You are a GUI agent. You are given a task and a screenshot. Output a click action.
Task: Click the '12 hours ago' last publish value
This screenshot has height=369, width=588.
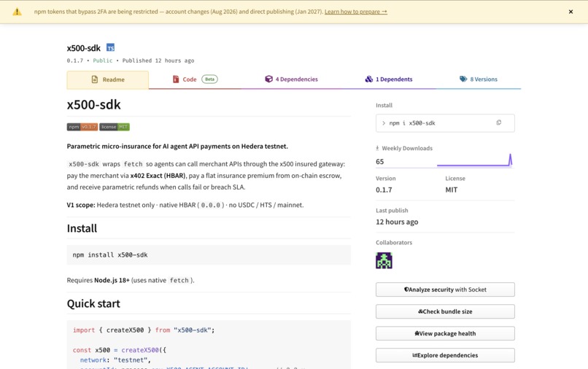397,222
